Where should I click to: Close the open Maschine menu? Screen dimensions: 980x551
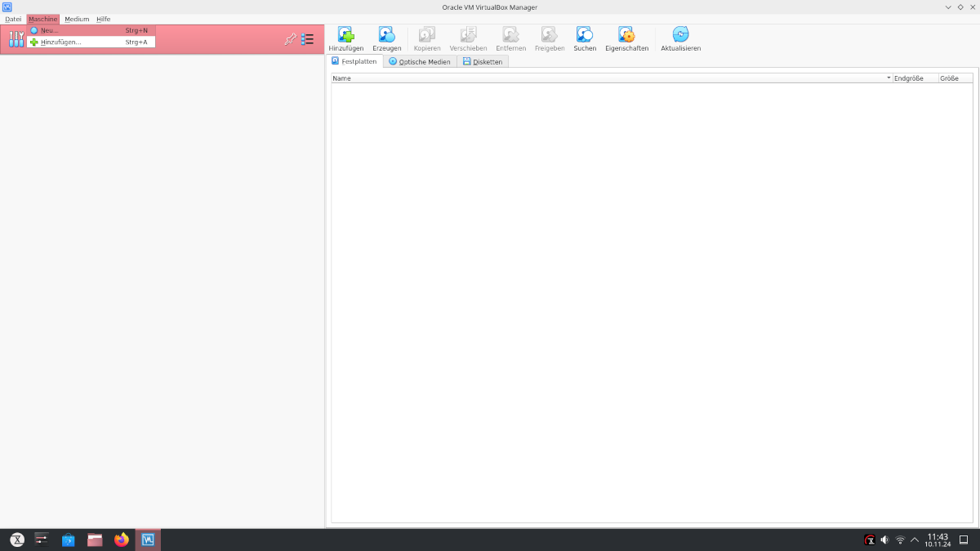pyautogui.click(x=42, y=19)
